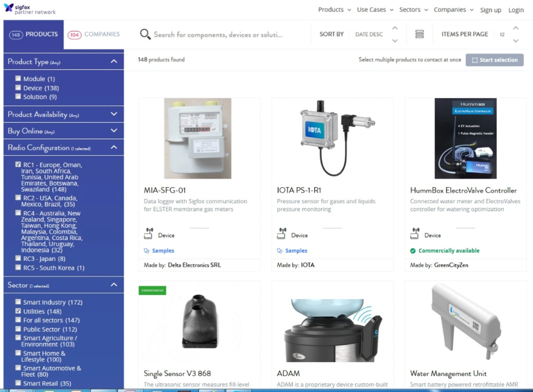Image resolution: width=533 pixels, height=392 pixels.
Task: Click the Sensoneo badge on Single Sensor
Action: pos(152,290)
